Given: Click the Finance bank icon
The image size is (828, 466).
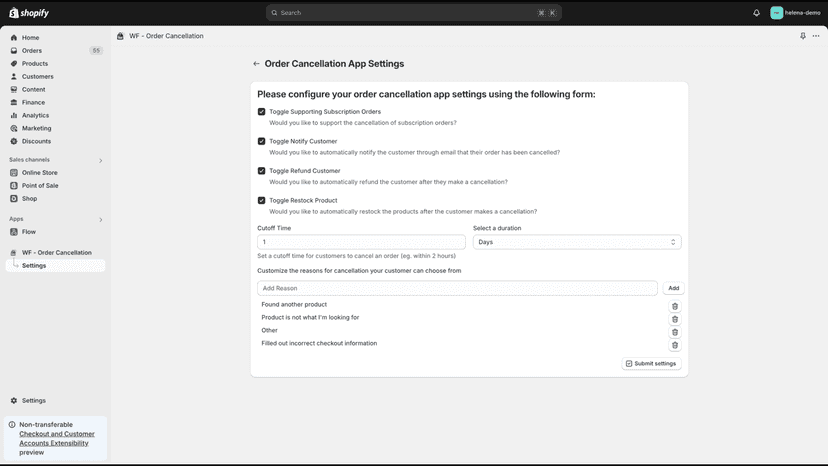Looking at the screenshot, I should point(14,102).
